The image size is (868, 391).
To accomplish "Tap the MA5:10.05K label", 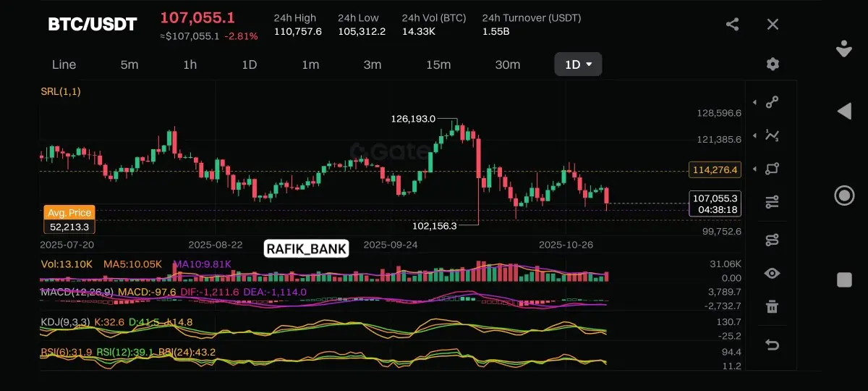I will point(132,264).
